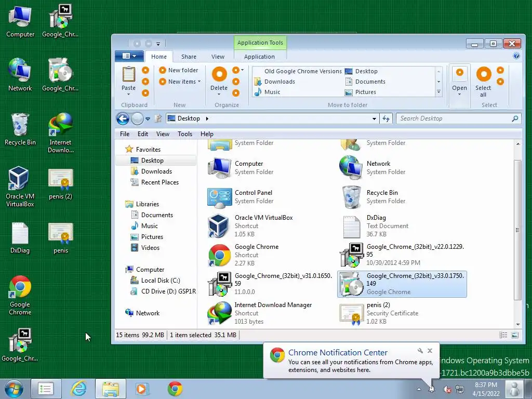The image size is (532, 399).
Task: Open Internet Explorer from taskbar
Action: (79, 389)
